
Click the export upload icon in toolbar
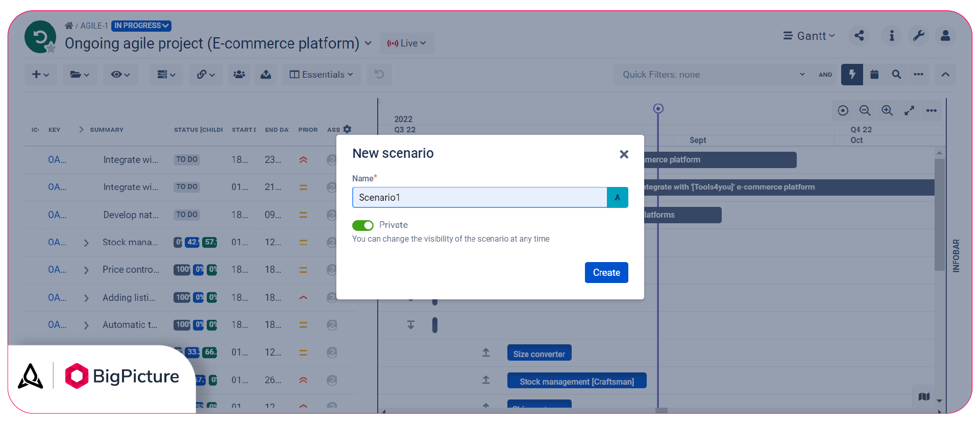pos(266,75)
